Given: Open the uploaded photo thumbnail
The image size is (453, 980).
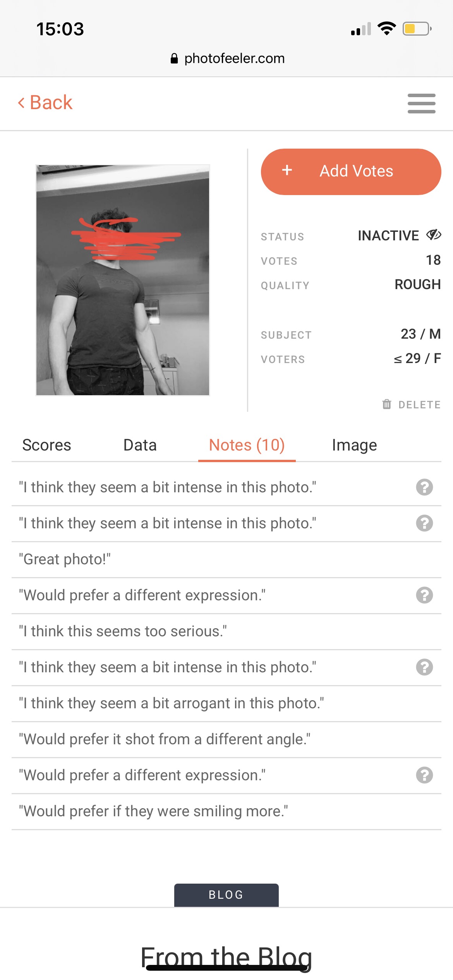Looking at the screenshot, I should [123, 280].
